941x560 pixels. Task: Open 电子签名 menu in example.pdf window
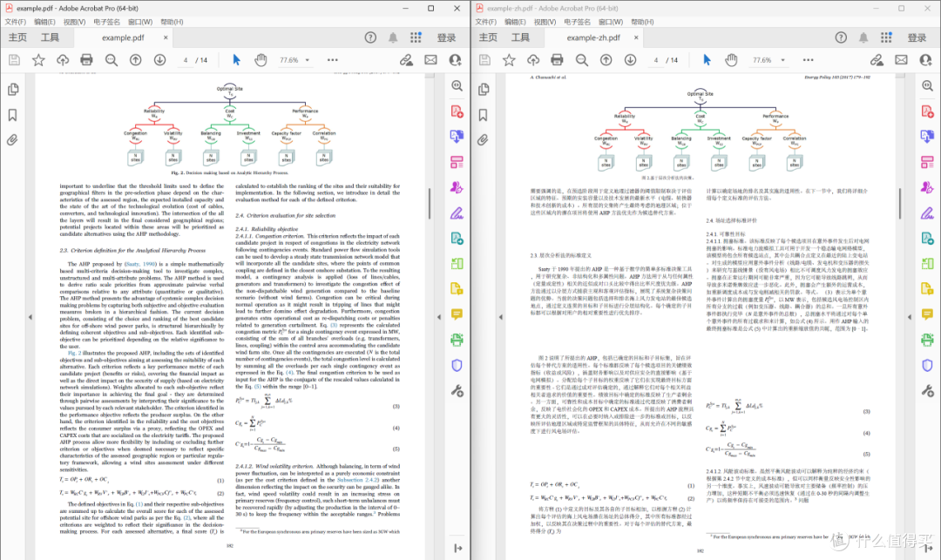click(106, 22)
